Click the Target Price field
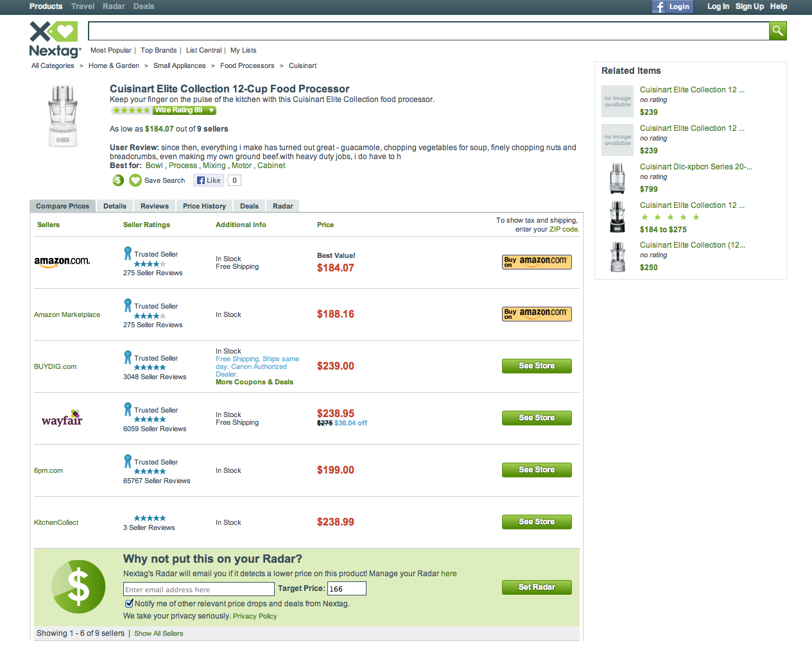Viewport: 812px width, 650px height. [x=347, y=588]
